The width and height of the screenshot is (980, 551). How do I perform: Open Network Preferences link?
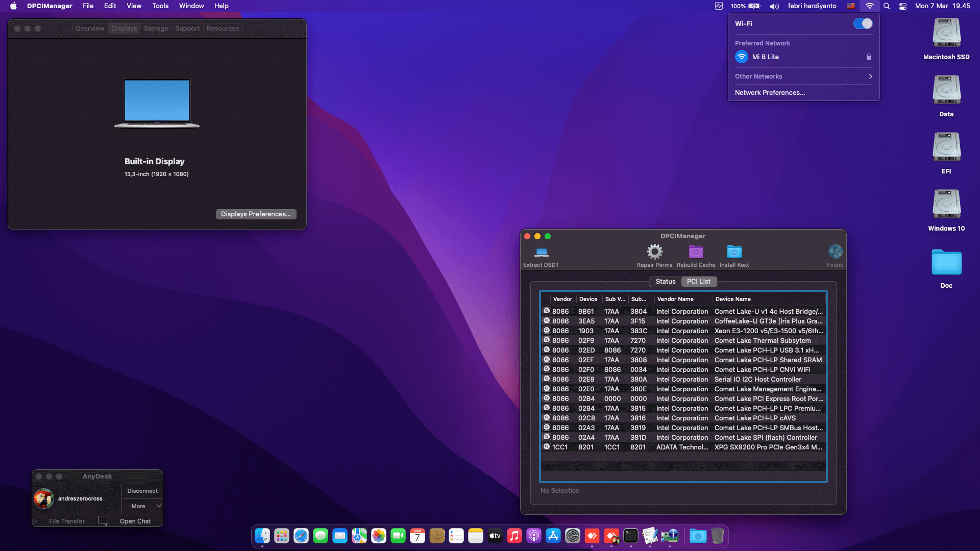[x=770, y=93]
